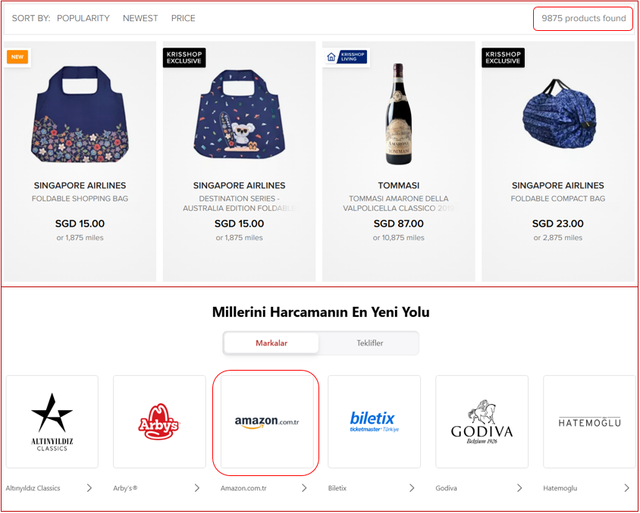This screenshot has width=640, height=513.
Task: Open the Foldable Compact Bag product image
Action: point(558,110)
